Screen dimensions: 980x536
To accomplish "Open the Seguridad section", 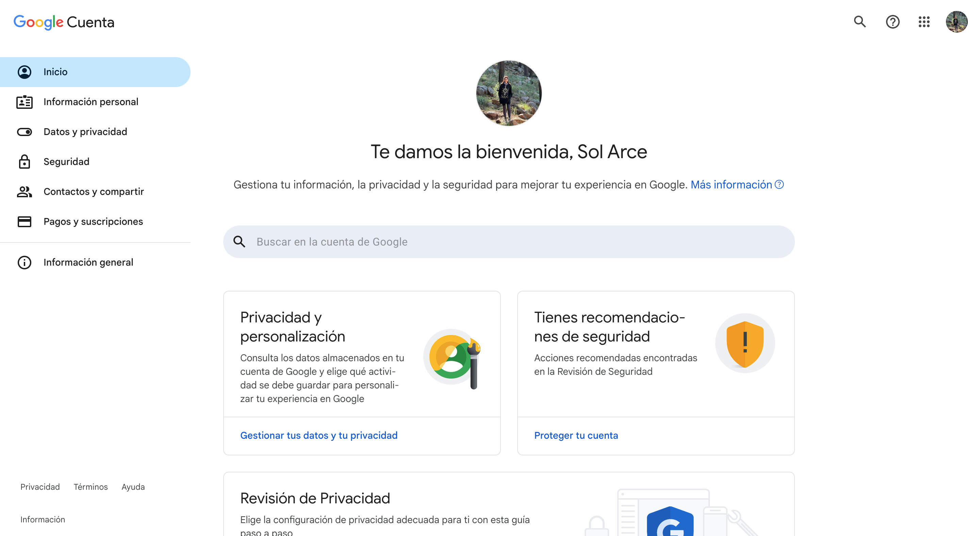I will click(95, 162).
